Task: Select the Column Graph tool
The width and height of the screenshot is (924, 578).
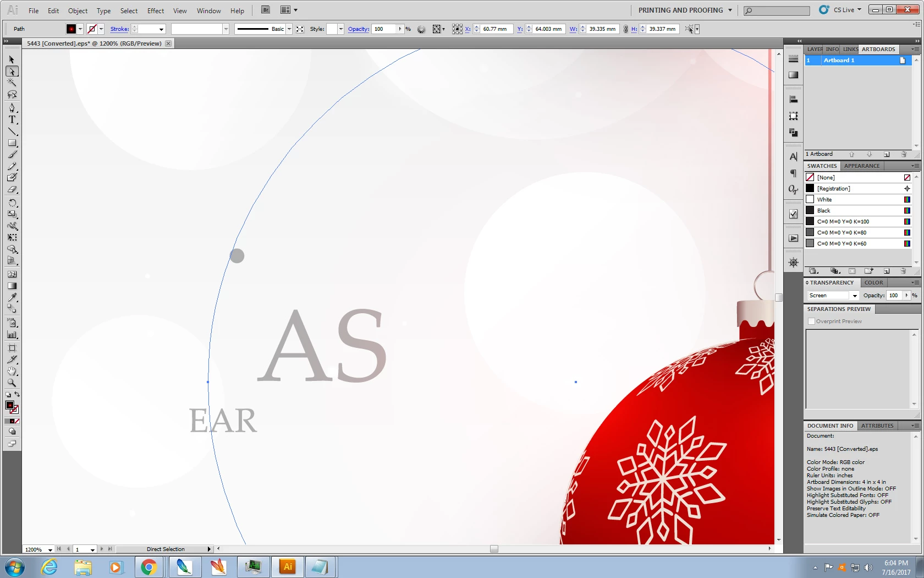Action: (12, 334)
